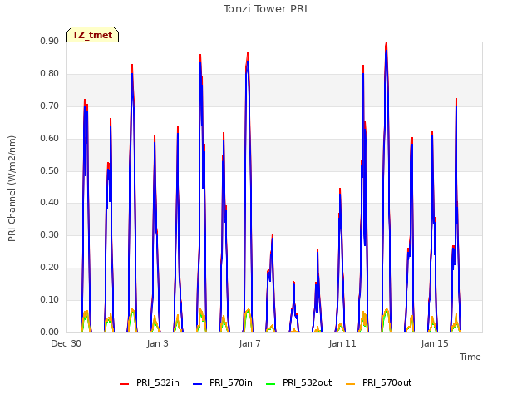Toggle the PRI_532out legend entry
The image size is (532, 399).
click(x=299, y=382)
